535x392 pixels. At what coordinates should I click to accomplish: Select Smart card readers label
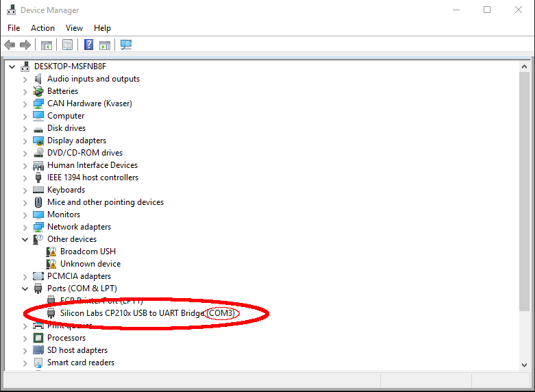(81, 363)
